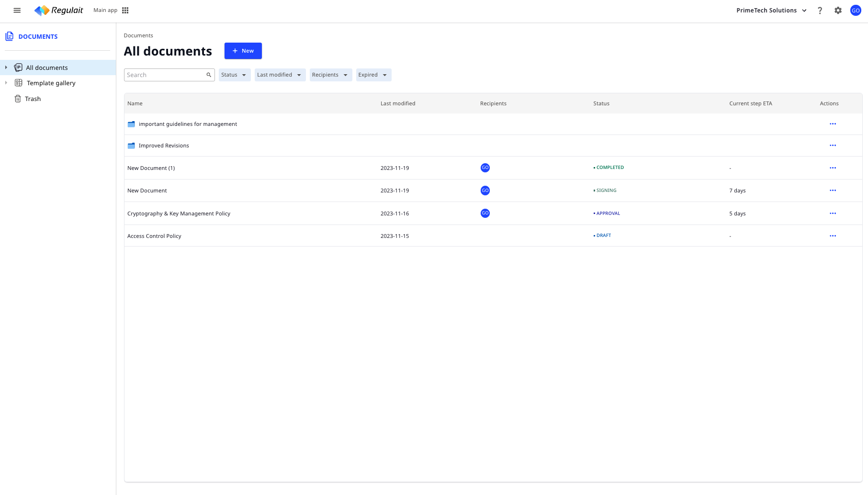
Task: Open the Status filter dropdown
Action: tap(234, 75)
